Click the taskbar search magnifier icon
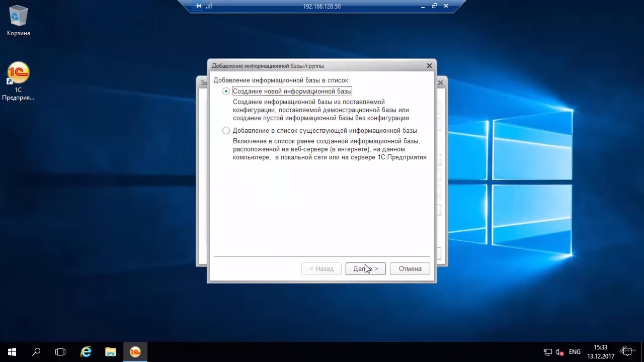The width and height of the screenshot is (644, 362). point(36,352)
